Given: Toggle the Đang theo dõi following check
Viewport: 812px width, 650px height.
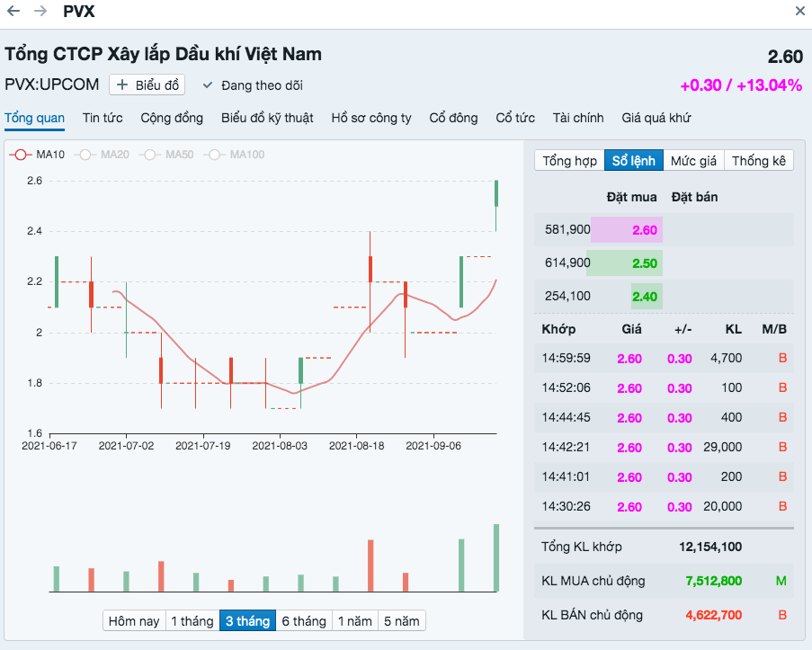Looking at the screenshot, I should tap(253, 85).
